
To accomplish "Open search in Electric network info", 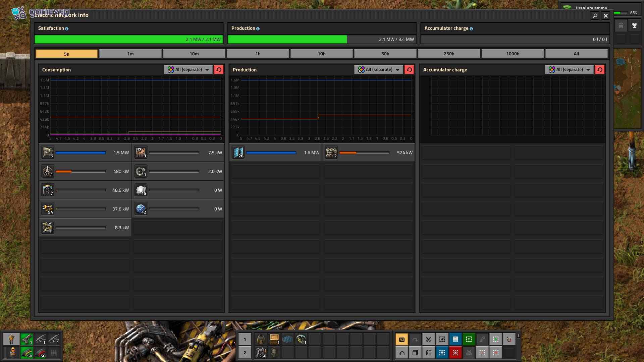I will [x=595, y=16].
